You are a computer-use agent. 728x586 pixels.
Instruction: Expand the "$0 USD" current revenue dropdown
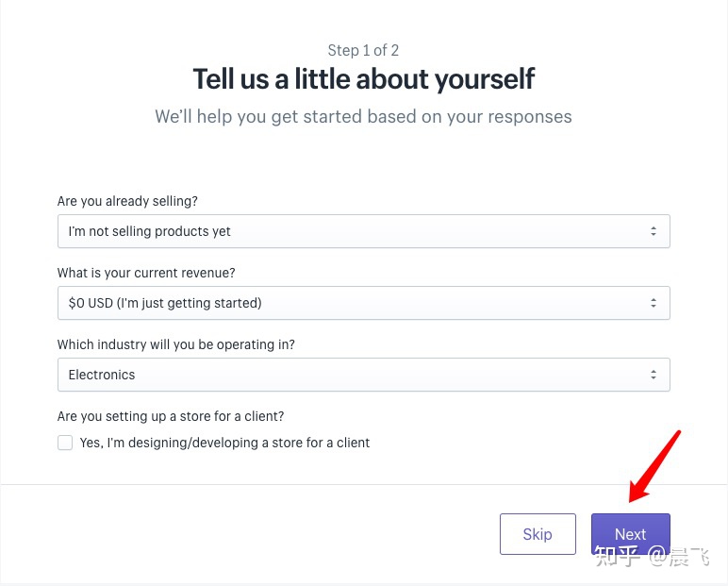(363, 303)
